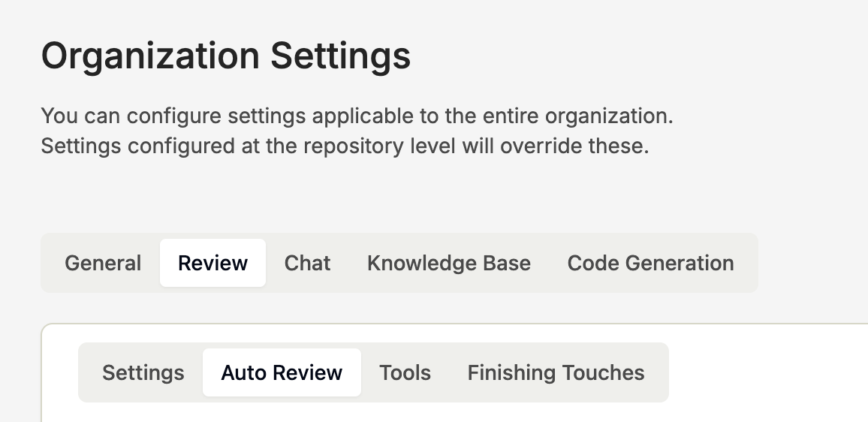This screenshot has width=868, height=422.
Task: Switch to the General tab
Action: [x=103, y=264]
